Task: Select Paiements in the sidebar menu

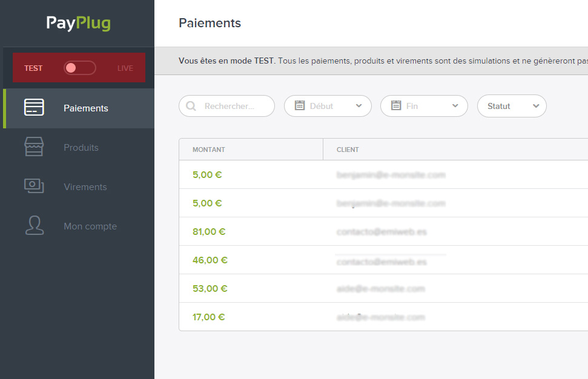Action: pos(85,108)
